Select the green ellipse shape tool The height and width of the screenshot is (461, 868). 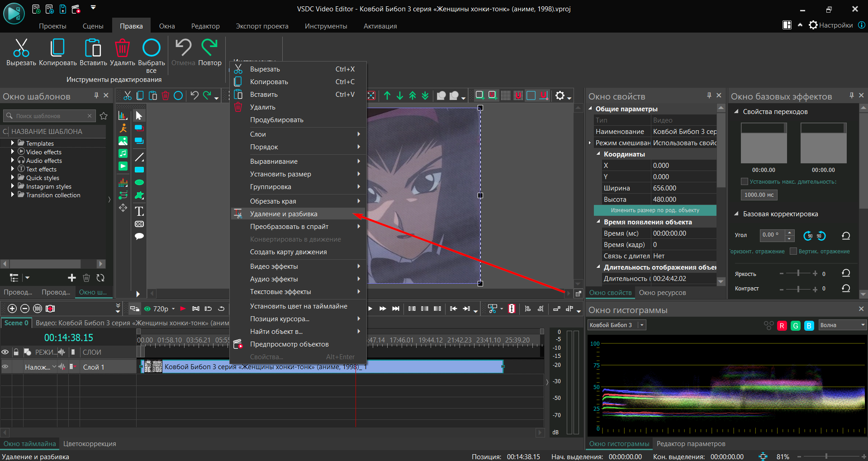tap(139, 182)
